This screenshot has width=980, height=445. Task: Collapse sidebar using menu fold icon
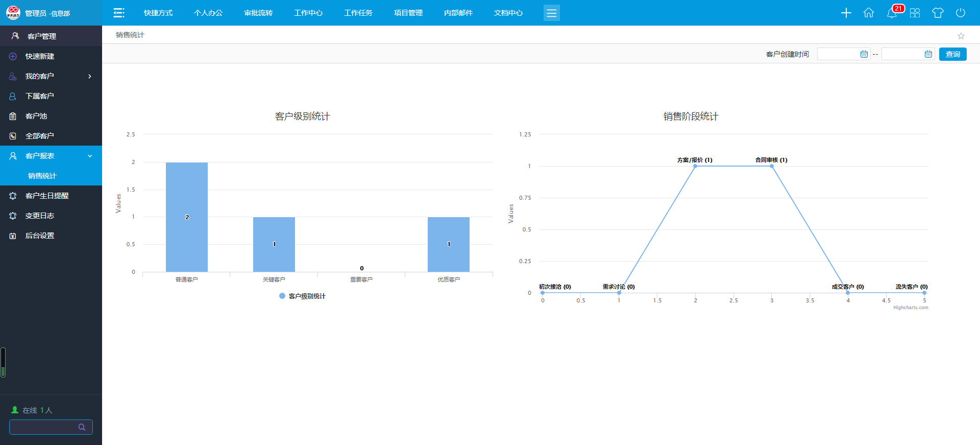pyautogui.click(x=119, y=13)
